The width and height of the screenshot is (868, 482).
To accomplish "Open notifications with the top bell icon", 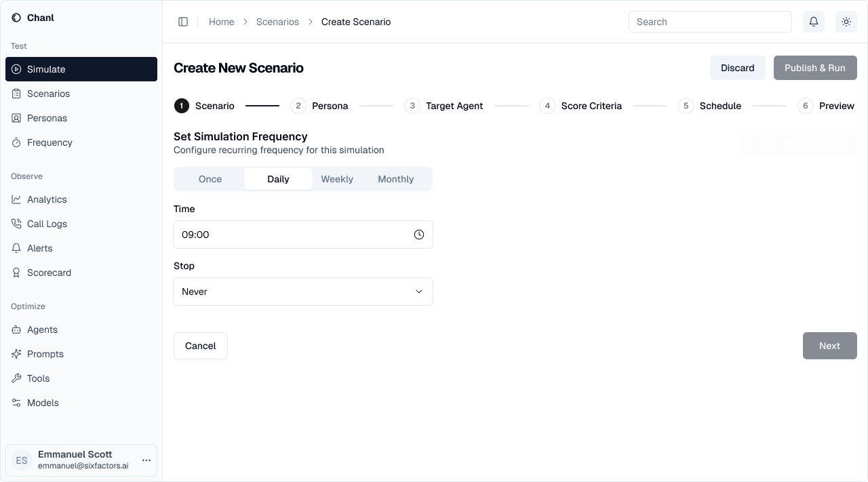I will (813, 22).
